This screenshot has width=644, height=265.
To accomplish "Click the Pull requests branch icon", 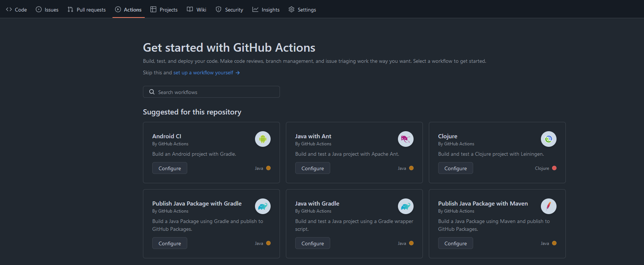I will click(70, 9).
